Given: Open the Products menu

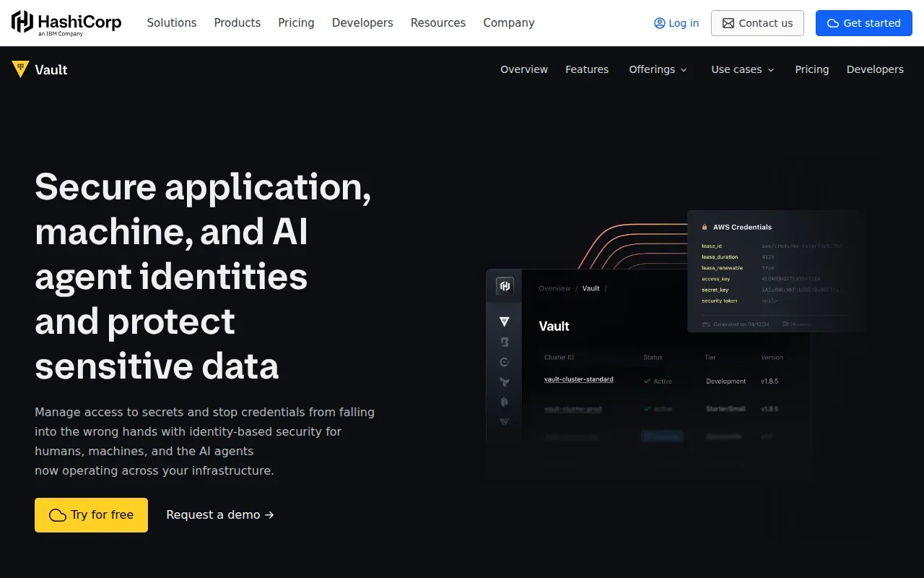Looking at the screenshot, I should click(237, 23).
